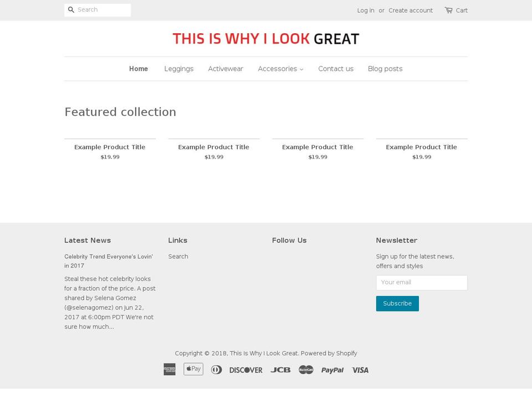Click the MasterCard payment icon
532x399 pixels.
pos(306,370)
